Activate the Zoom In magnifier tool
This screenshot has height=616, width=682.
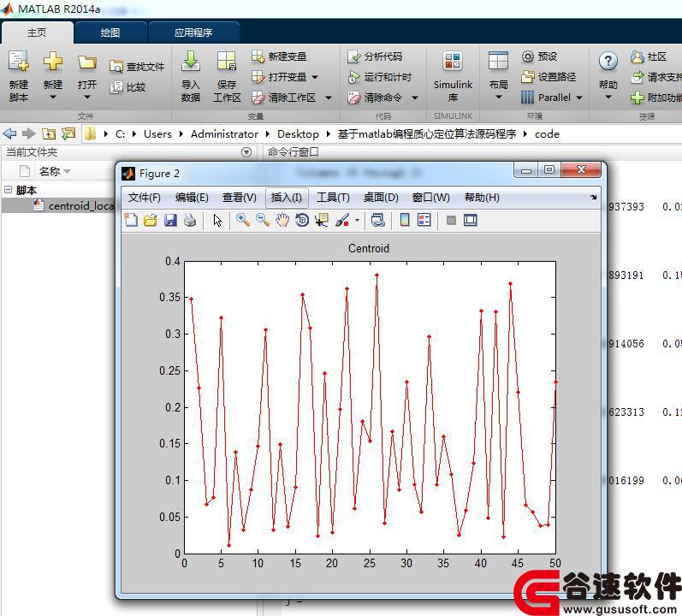[243, 220]
